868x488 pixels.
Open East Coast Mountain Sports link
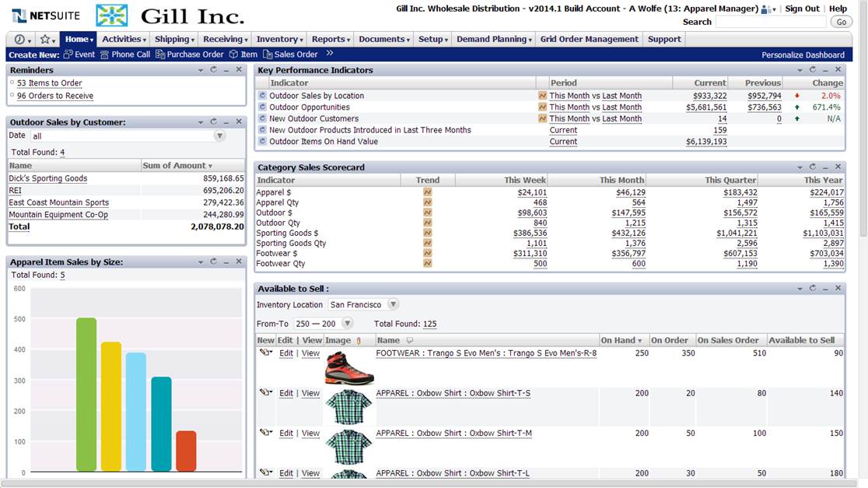click(x=58, y=202)
